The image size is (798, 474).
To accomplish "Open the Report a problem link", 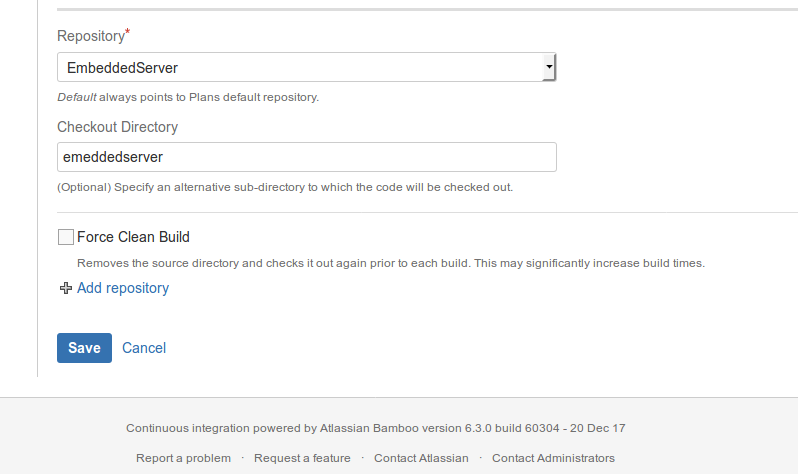I will tap(183, 458).
